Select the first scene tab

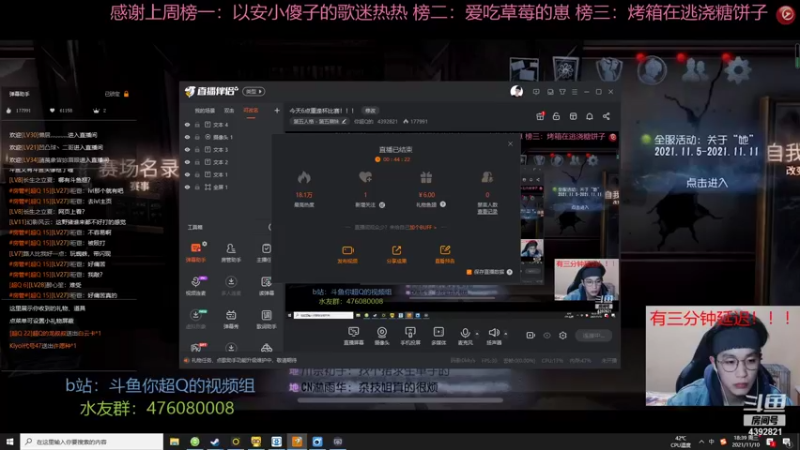[205, 111]
